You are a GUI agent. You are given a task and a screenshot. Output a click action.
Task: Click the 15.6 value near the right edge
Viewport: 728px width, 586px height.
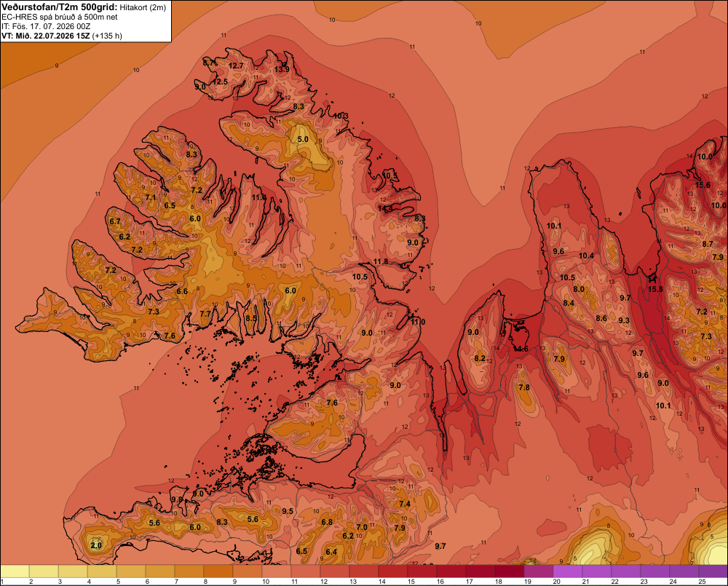[x=703, y=185]
